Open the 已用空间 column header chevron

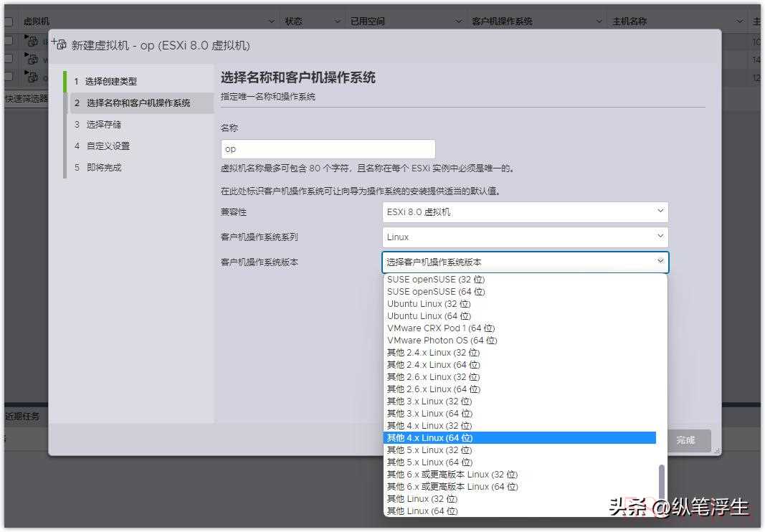coord(459,22)
